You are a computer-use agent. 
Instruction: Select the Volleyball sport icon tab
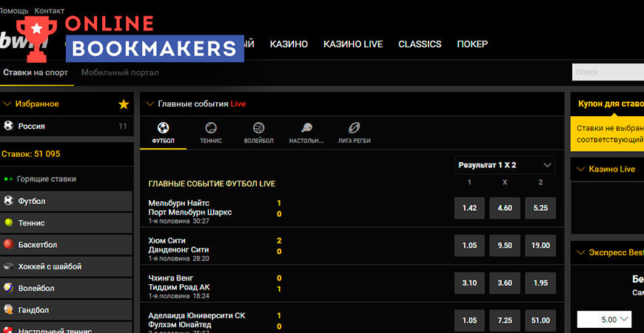[x=259, y=133]
